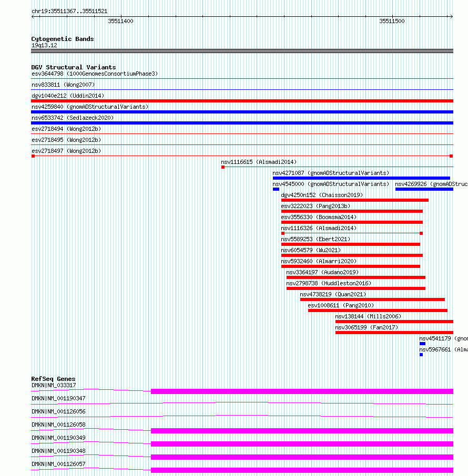Viewport: 468px width, 476px height.
Task: Click DMKN|NM_001126057 transcript label
Action: (x=58, y=464)
